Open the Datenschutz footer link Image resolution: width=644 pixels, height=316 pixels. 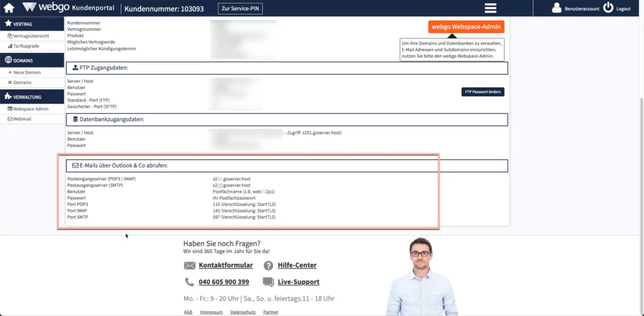[x=243, y=312]
